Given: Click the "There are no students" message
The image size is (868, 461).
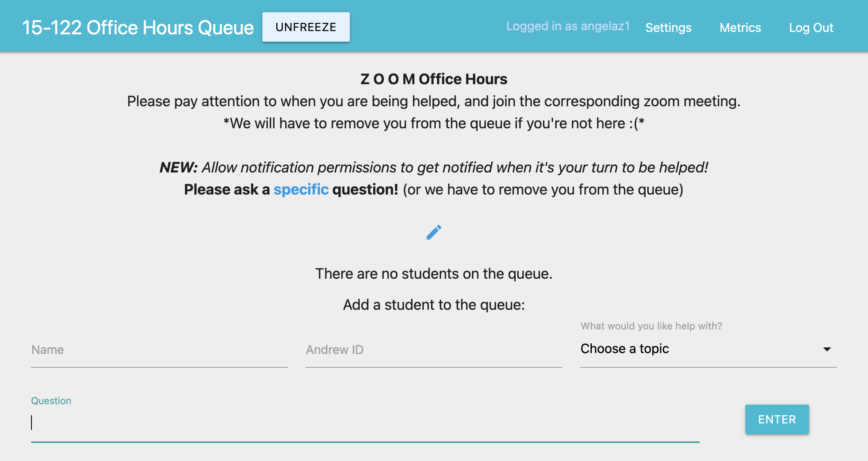Looking at the screenshot, I should [x=434, y=274].
